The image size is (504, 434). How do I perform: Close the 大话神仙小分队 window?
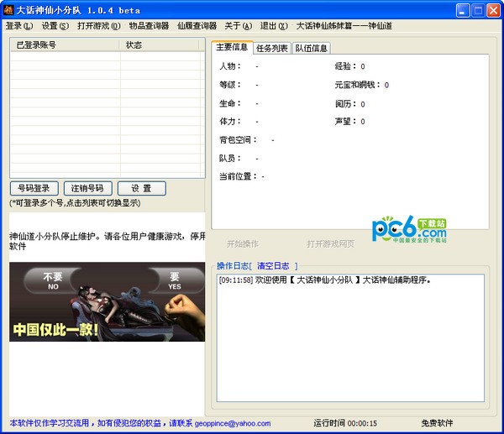click(493, 11)
